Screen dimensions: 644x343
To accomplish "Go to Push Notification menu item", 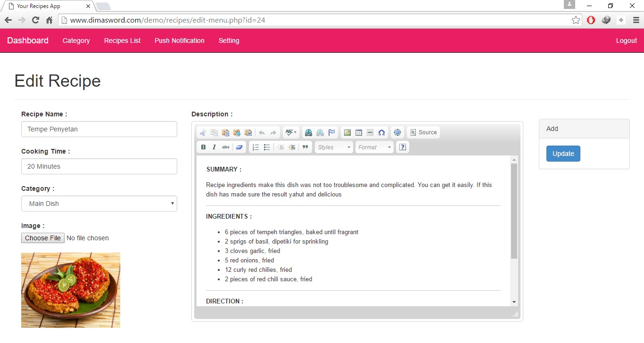I will [179, 41].
